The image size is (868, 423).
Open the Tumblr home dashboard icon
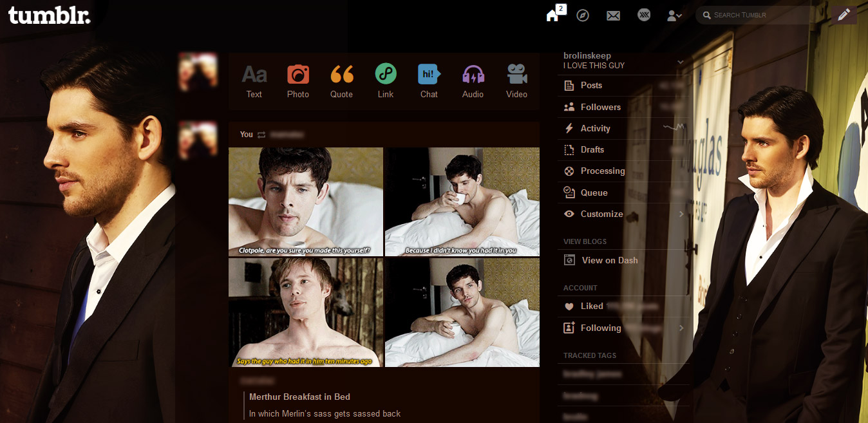tap(552, 15)
